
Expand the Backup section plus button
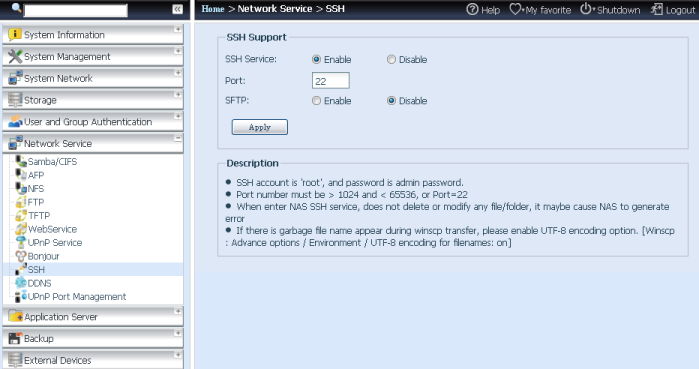177,333
